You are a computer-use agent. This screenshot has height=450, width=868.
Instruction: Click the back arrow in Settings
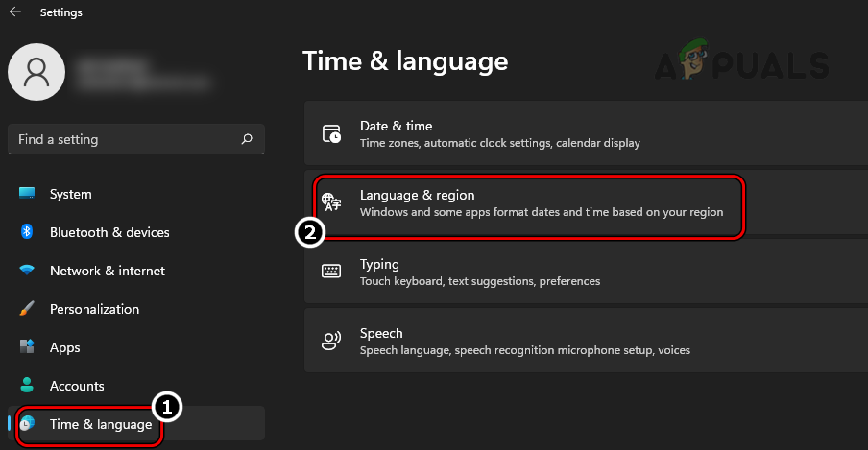click(x=15, y=12)
